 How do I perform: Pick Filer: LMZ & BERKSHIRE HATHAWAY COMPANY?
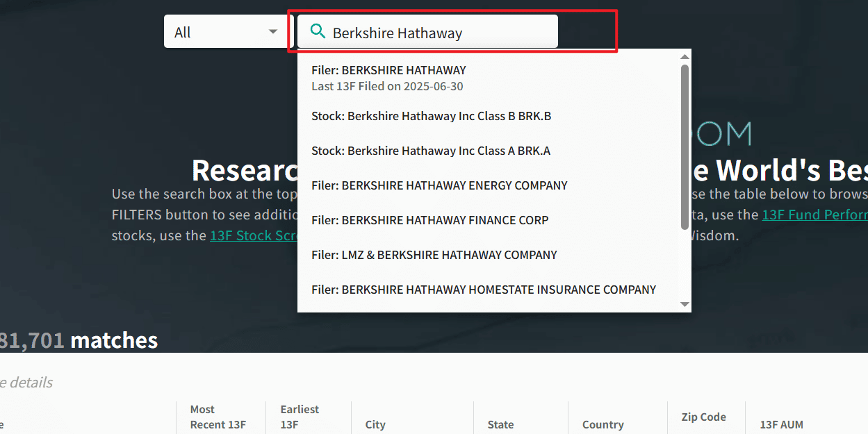489,255
